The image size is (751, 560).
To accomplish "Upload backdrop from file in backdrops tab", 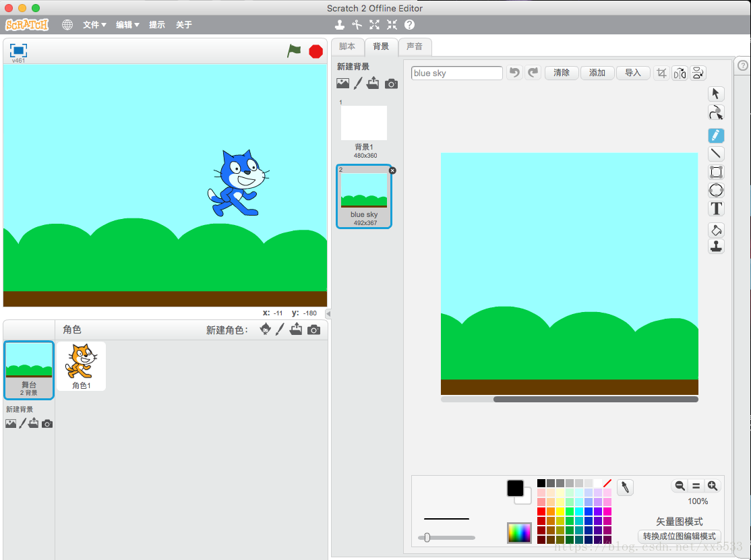I will point(373,84).
